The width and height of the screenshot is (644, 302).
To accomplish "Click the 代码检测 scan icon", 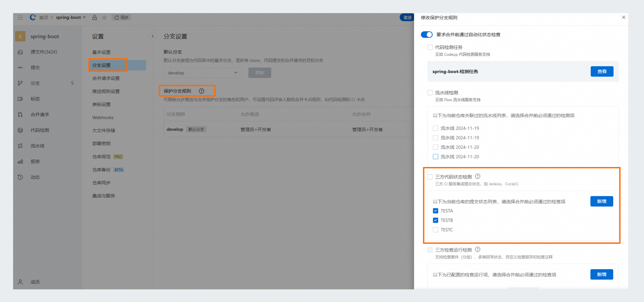I will click(x=20, y=130).
